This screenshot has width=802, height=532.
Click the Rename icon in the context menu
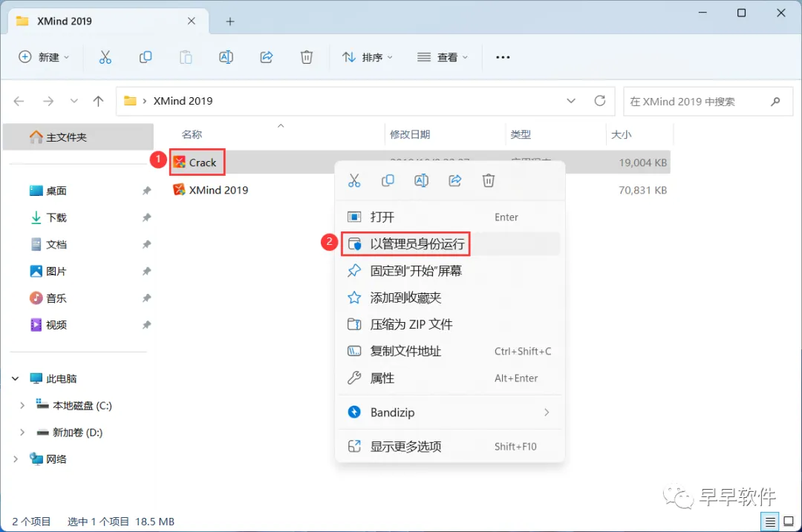coord(422,180)
